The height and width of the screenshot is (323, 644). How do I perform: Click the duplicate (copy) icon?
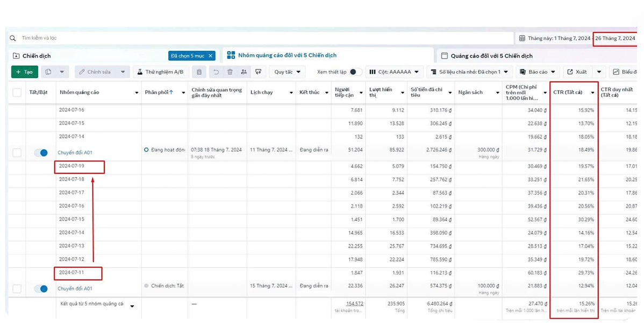(49, 72)
